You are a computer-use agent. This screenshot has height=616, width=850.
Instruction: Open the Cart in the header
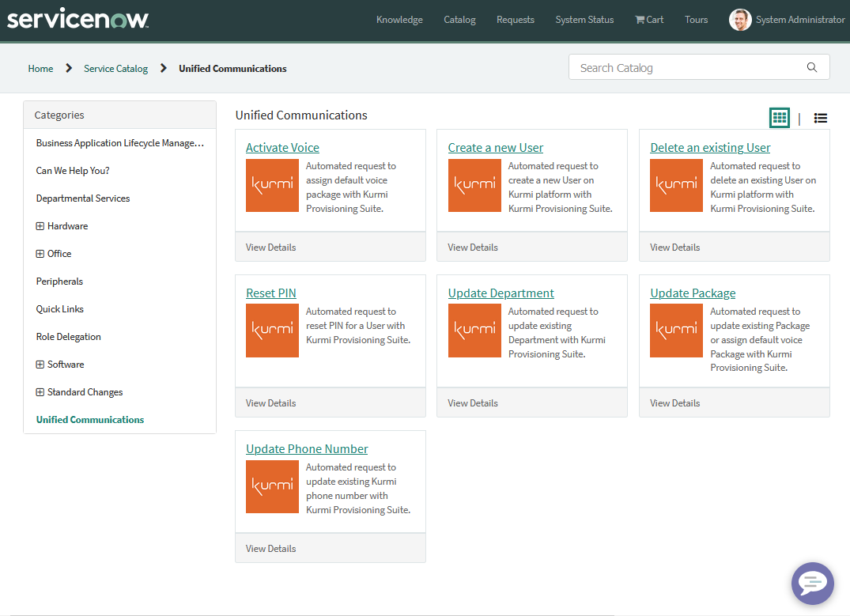point(649,20)
